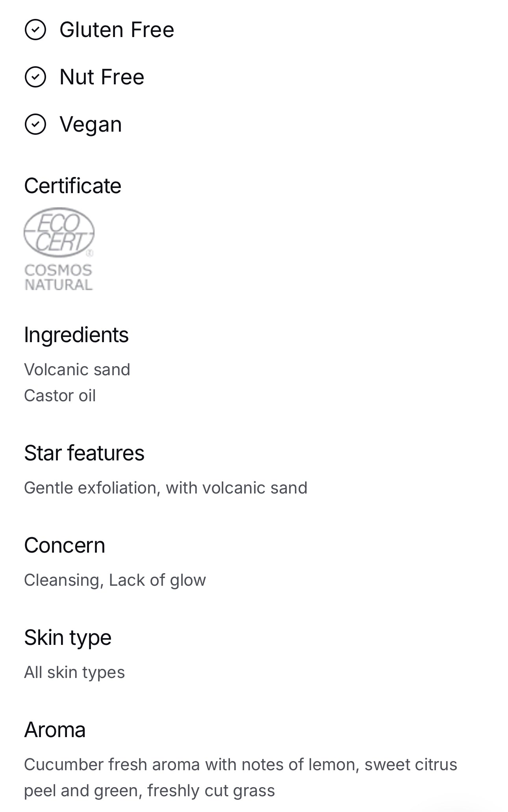
Task: Click the Ecocert Cosmos Natural certificate logo
Action: click(59, 250)
